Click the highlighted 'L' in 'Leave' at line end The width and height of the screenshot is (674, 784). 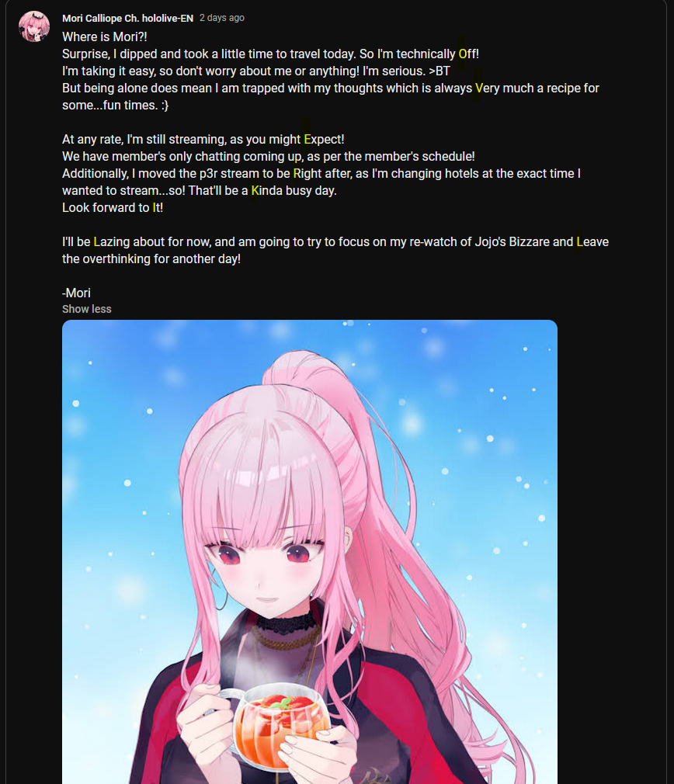point(579,241)
